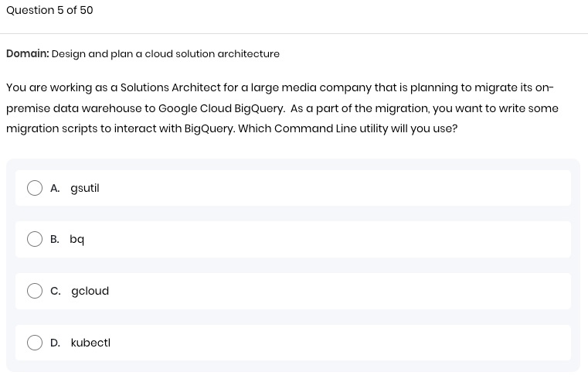
Task: Select the radio button for option B
Action: (35, 239)
